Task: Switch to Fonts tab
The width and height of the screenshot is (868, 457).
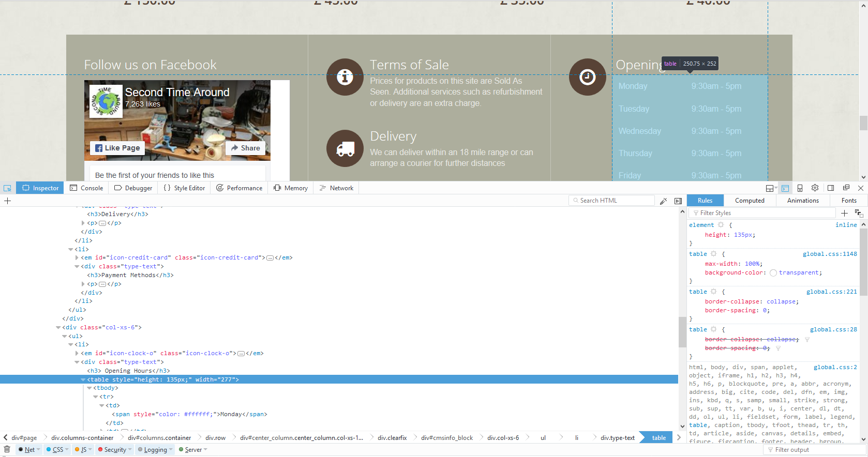Action: (x=849, y=201)
